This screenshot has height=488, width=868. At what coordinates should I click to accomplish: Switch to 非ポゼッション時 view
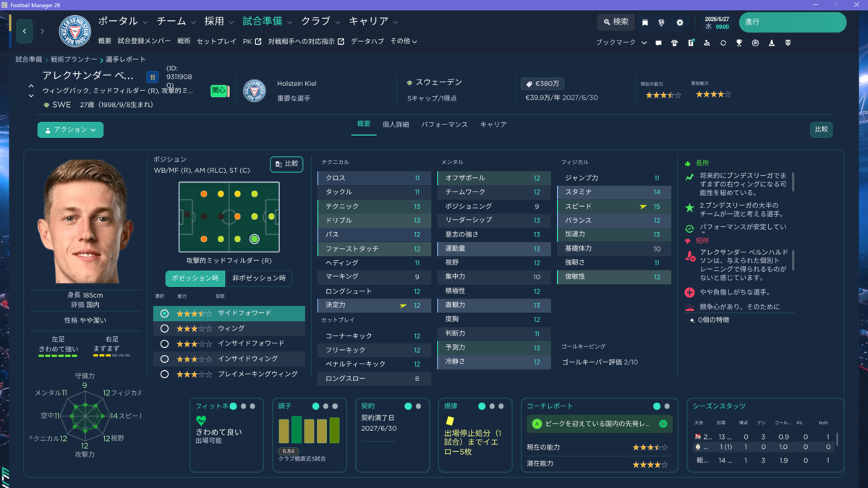pyautogui.click(x=258, y=278)
